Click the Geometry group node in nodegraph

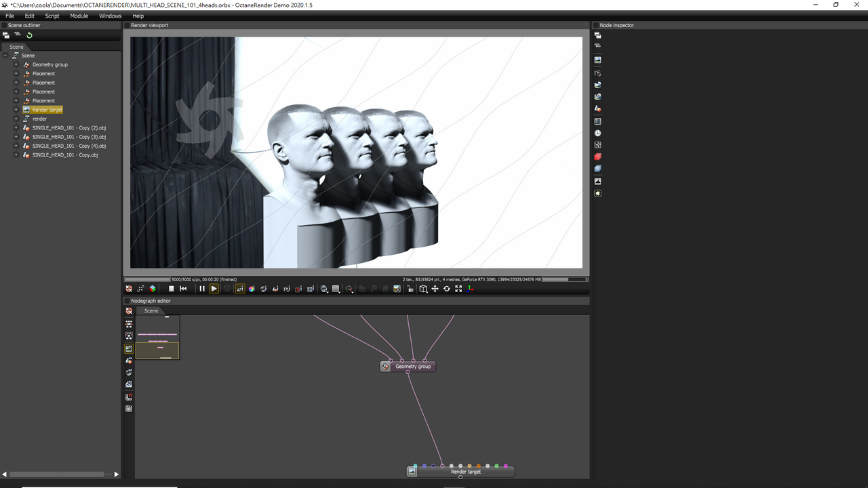coord(408,366)
